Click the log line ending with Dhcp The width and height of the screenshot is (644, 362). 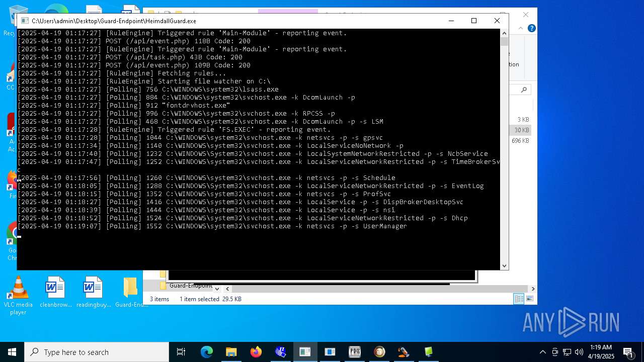(x=243, y=218)
